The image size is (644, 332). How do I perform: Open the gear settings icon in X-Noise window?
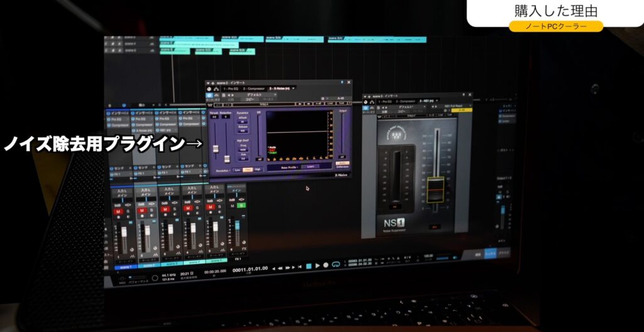323,98
